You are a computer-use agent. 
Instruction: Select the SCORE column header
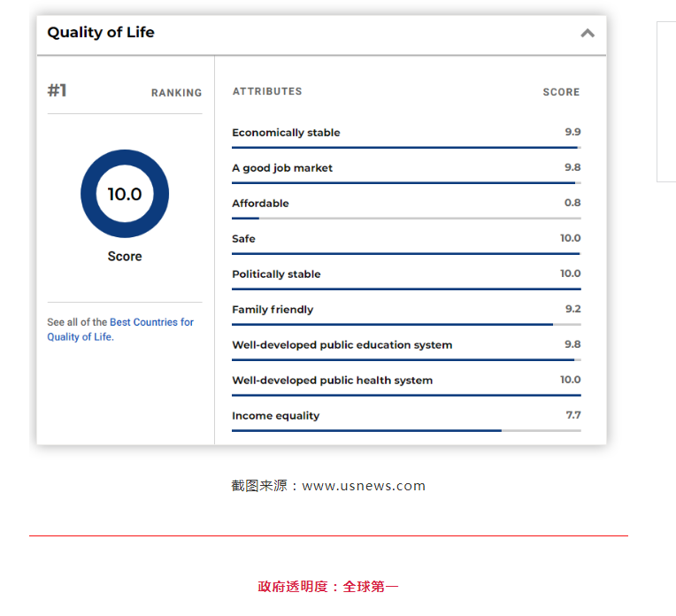click(561, 92)
